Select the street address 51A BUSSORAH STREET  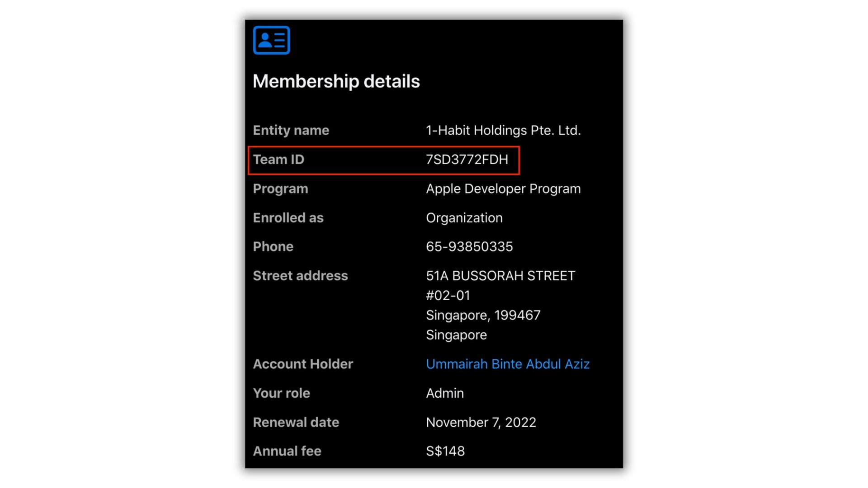coord(500,275)
